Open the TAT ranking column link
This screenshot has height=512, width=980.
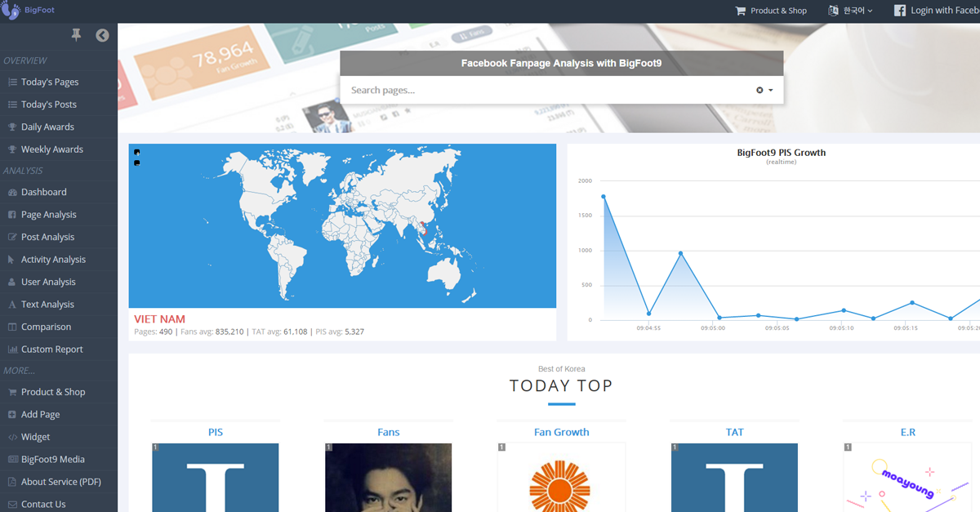pyautogui.click(x=735, y=432)
